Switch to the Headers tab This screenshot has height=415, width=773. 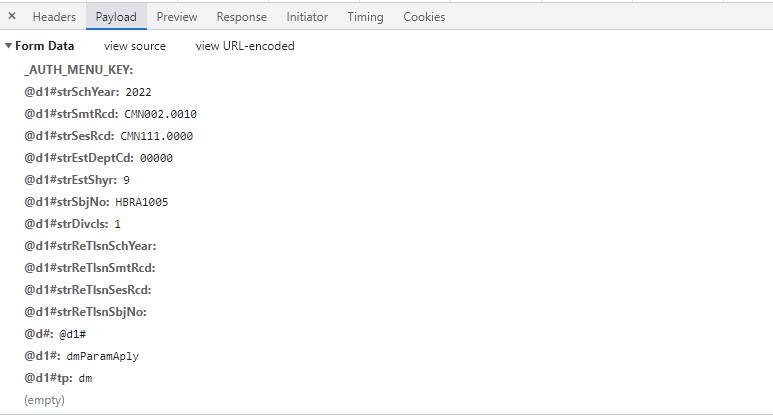[x=54, y=17]
